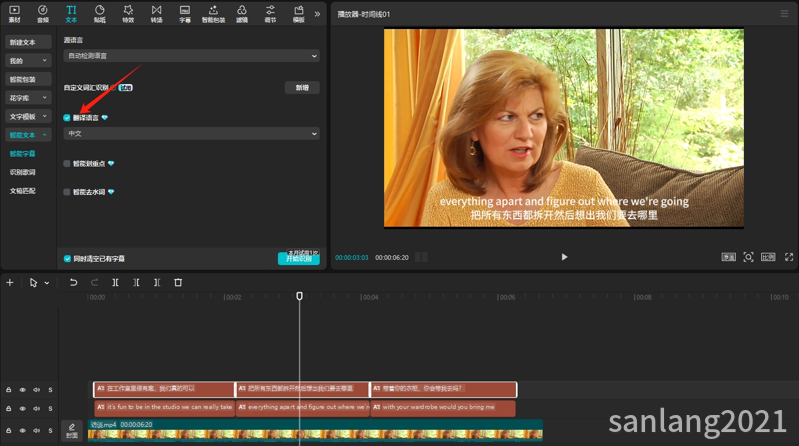Image resolution: width=799 pixels, height=446 pixels.
Task: Open the player panel hamburger menu
Action: 784,14
